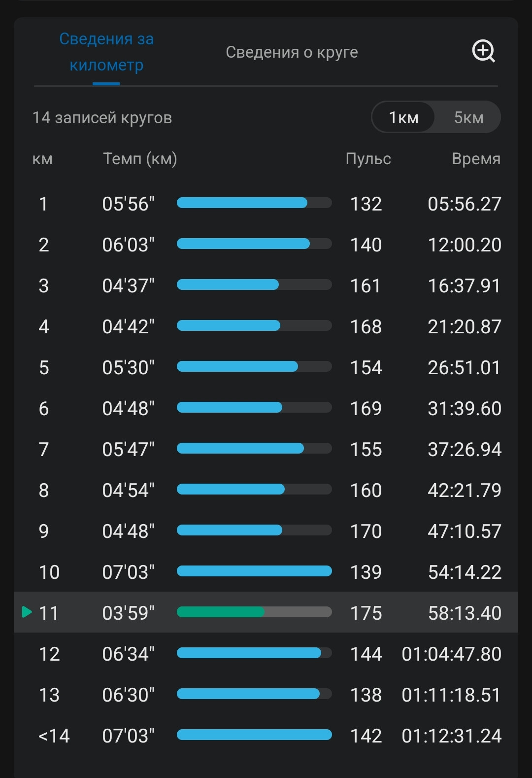Screen dimensions: 532x778
Task: Select kilometer 1 row with pace 05'56"
Action: 266,203
